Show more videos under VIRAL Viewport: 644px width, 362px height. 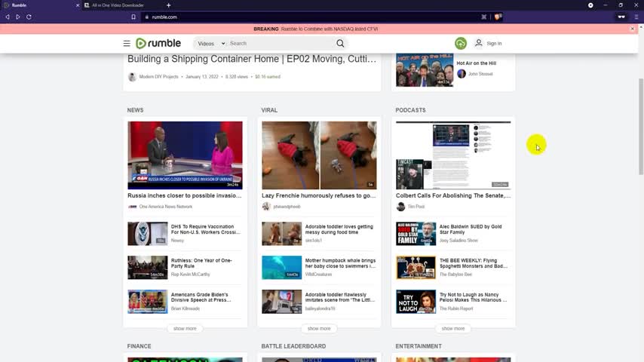319,328
